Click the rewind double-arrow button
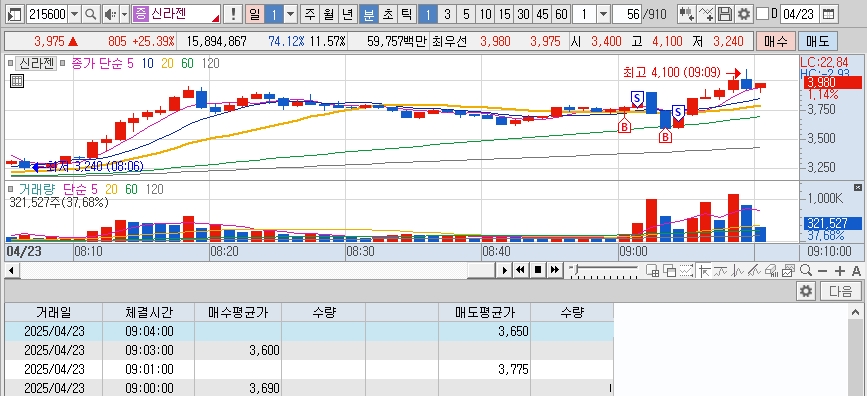 (520, 270)
